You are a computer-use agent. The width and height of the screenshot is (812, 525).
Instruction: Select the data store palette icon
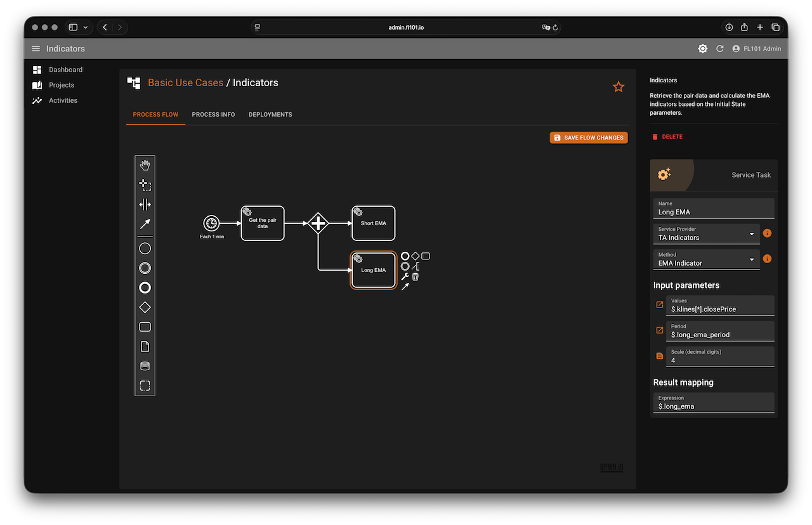[x=145, y=366]
